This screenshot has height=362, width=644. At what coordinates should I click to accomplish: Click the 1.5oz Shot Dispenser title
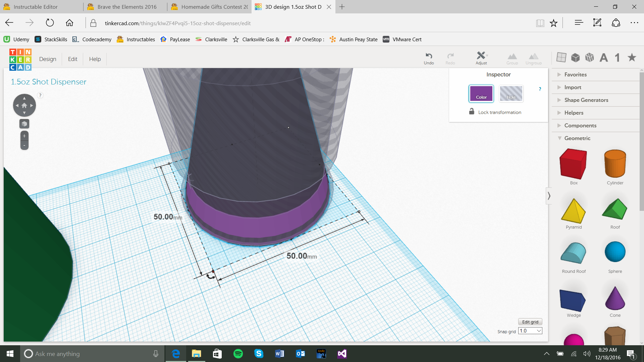tap(49, 82)
